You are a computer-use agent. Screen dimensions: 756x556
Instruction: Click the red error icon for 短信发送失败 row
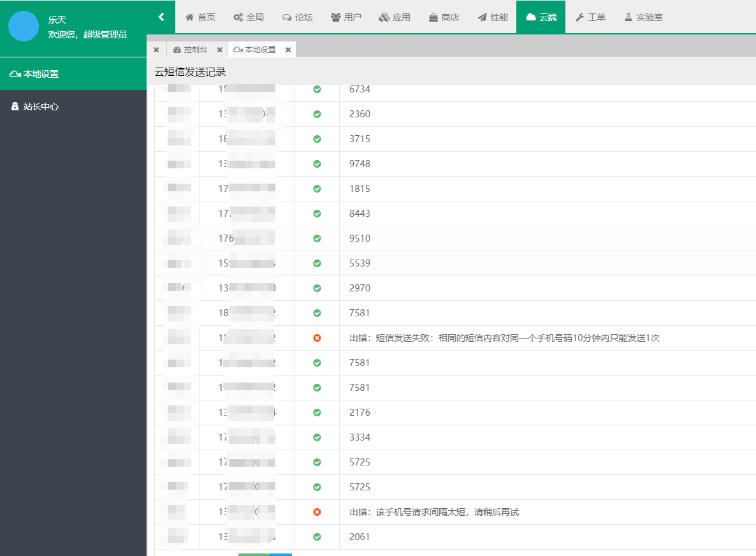(317, 338)
